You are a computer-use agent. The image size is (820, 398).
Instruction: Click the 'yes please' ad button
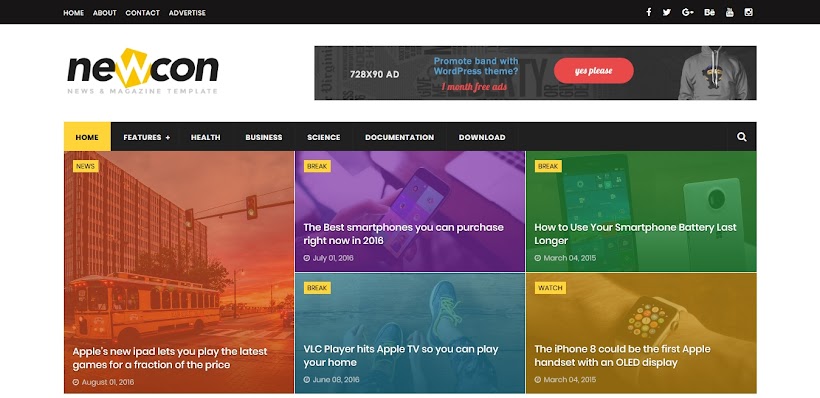[x=594, y=71]
